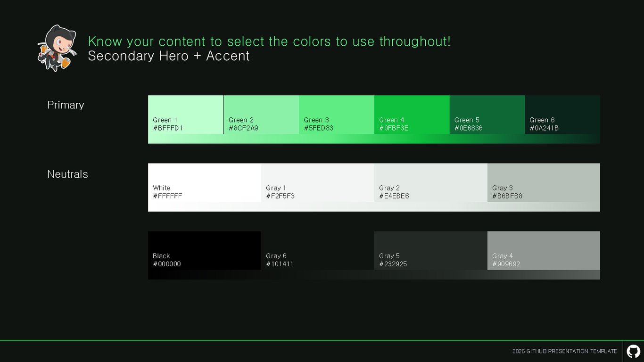
Task: Select the White #FFFFFF swatch
Action: coord(205,182)
